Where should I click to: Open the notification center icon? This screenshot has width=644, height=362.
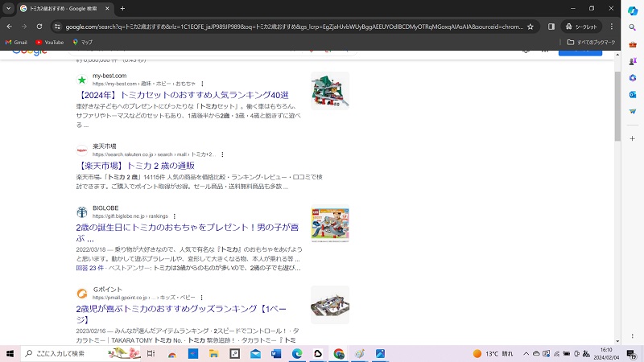(x=631, y=353)
